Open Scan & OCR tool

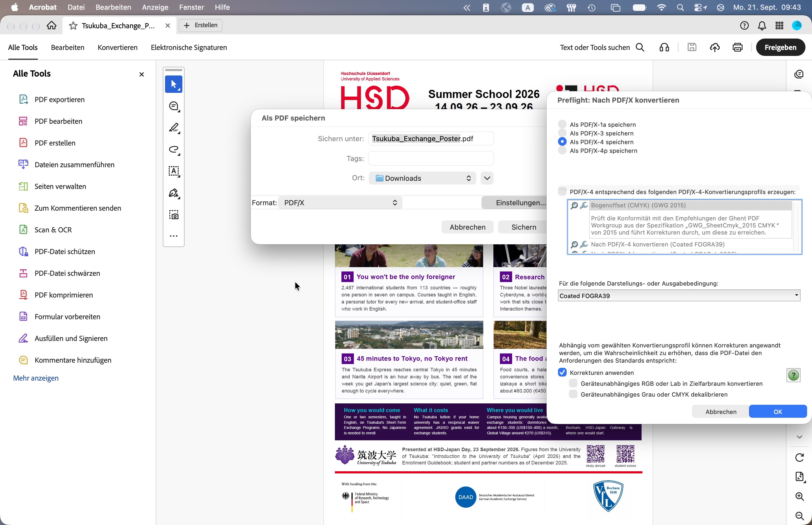pos(45,230)
